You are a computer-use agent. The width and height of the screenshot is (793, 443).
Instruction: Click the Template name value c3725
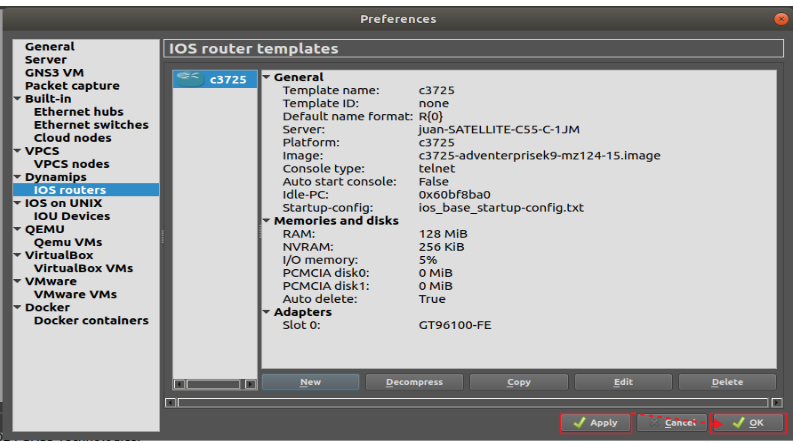coord(436,91)
